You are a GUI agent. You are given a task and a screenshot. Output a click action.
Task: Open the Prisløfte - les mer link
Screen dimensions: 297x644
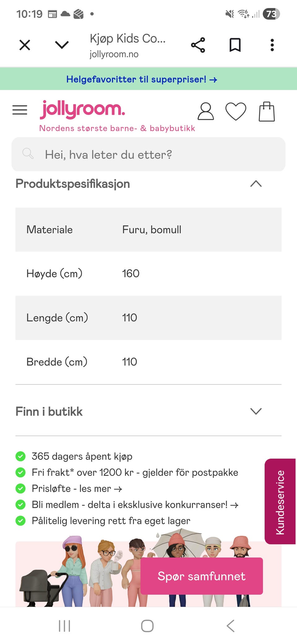coord(77,489)
